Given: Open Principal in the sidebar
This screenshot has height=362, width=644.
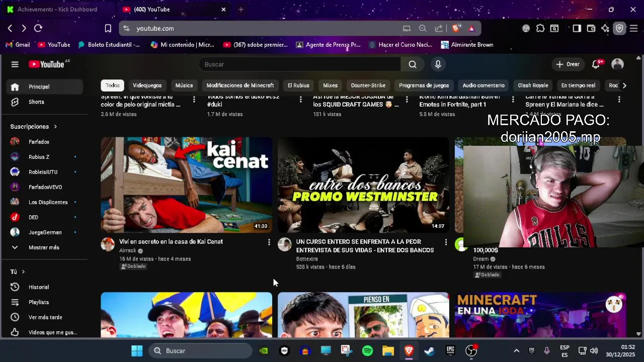Looking at the screenshot, I should point(45,86).
